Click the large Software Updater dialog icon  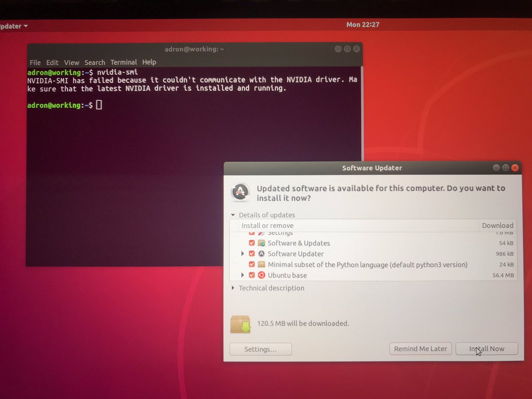click(x=241, y=192)
